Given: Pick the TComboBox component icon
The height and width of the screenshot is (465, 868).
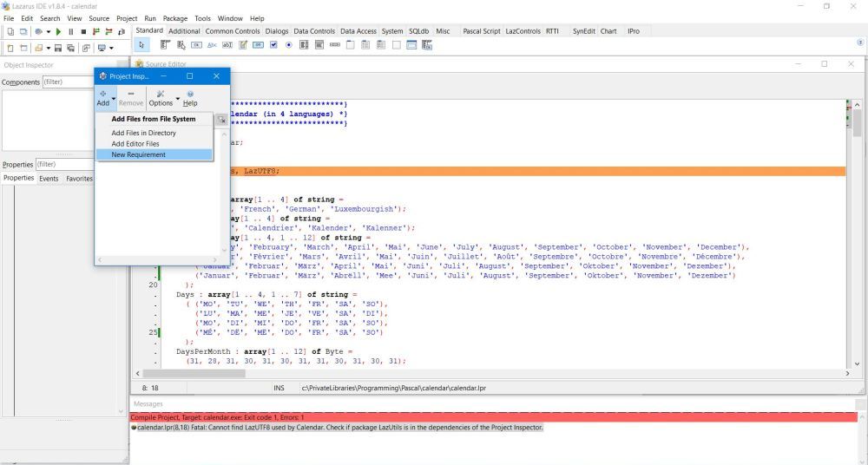Looking at the screenshot, I should tap(319, 45).
